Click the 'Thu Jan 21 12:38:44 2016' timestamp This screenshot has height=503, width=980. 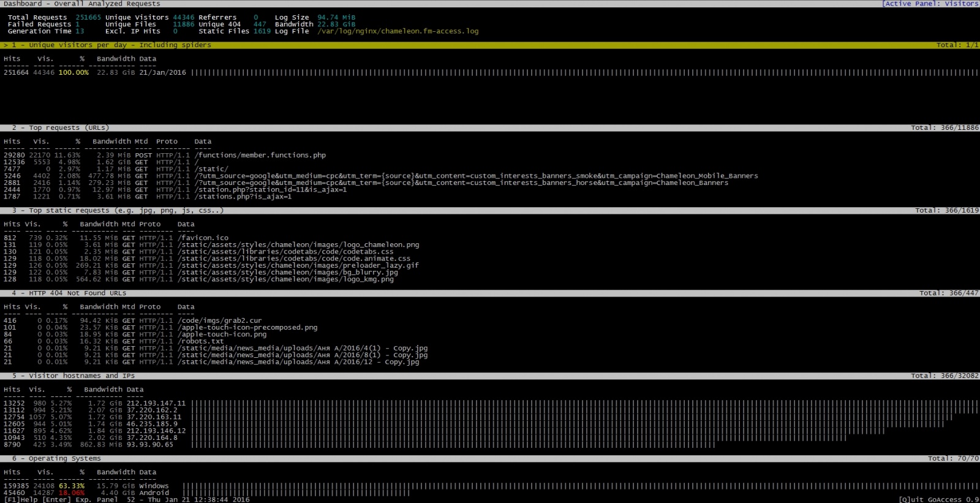pos(198,499)
